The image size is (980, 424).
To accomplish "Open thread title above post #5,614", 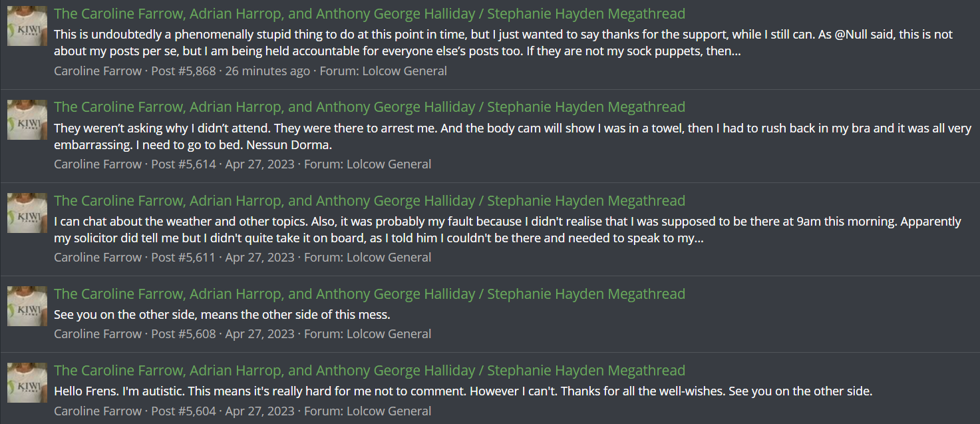I will click(x=369, y=107).
